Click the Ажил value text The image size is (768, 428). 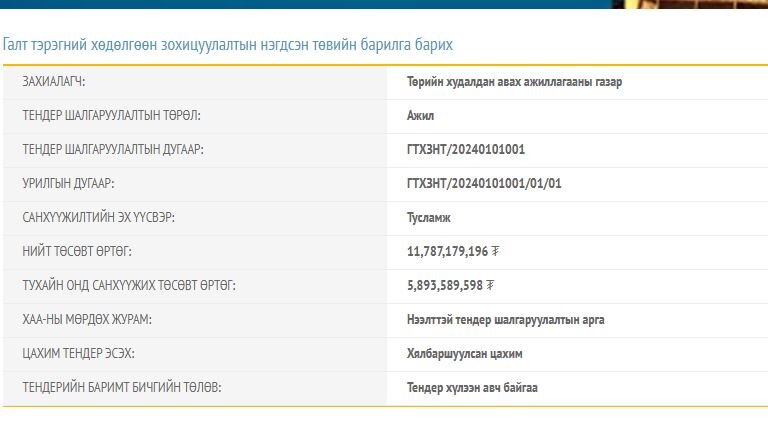point(420,116)
